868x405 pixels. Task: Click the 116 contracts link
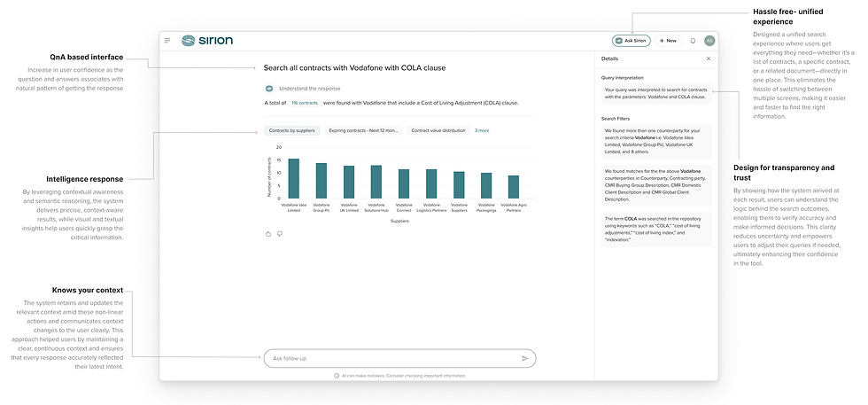click(305, 103)
